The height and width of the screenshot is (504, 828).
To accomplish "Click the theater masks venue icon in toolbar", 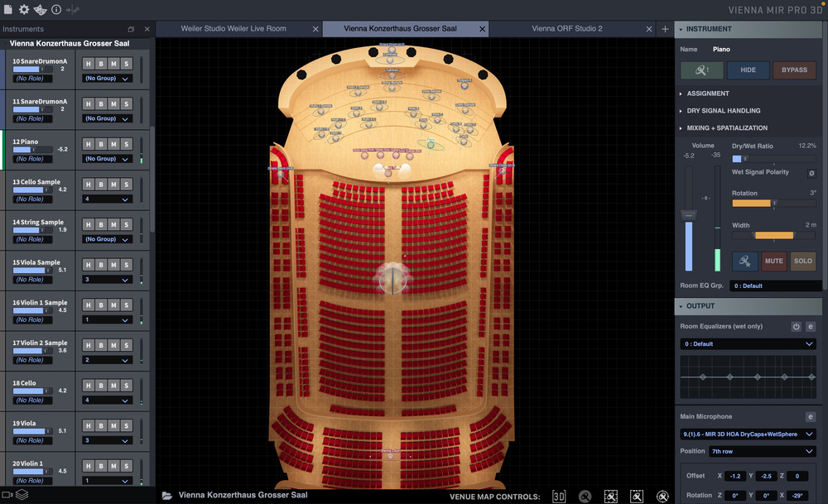I will pos(40,10).
